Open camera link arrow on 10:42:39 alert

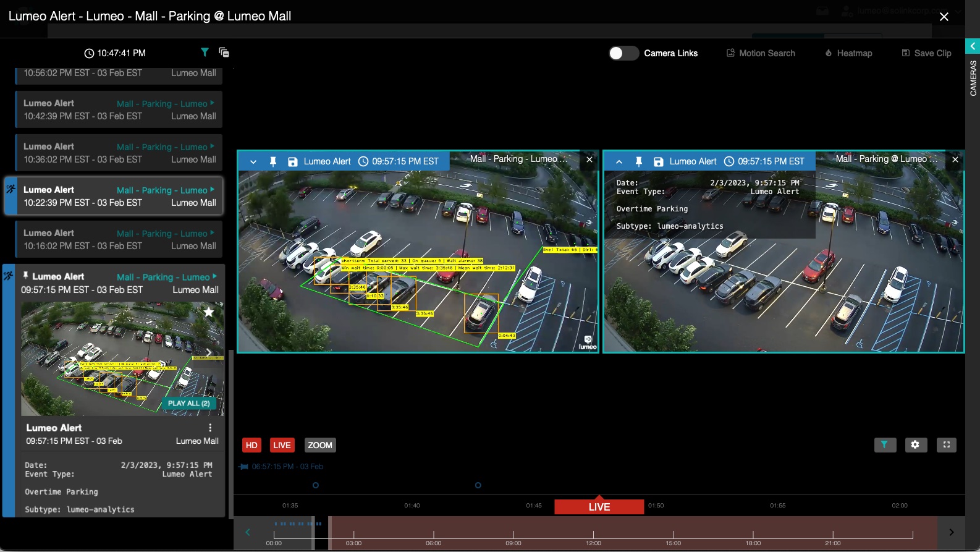[212, 103]
